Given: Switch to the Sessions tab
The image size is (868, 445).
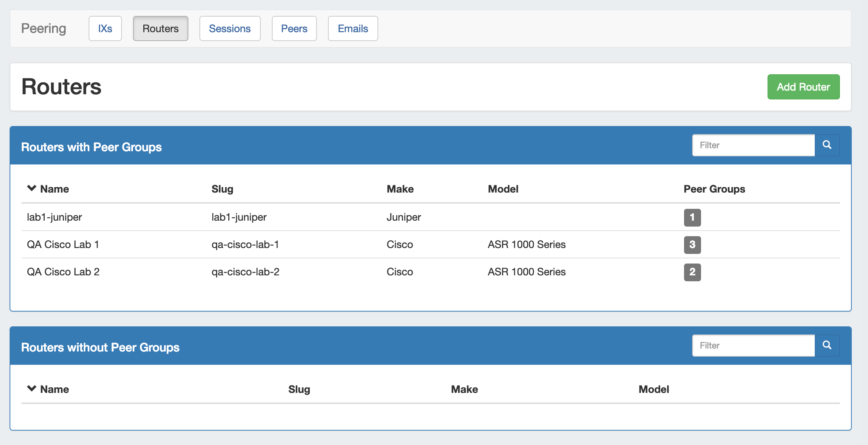Looking at the screenshot, I should [230, 28].
